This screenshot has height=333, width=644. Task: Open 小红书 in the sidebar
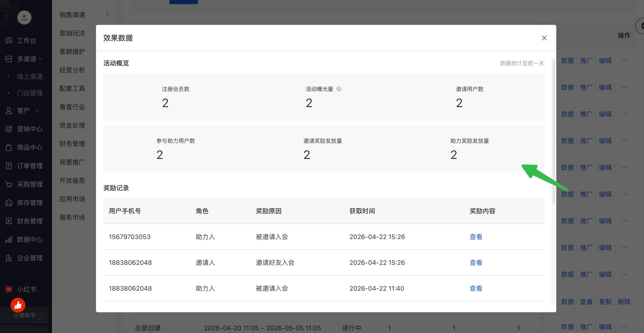click(21, 289)
